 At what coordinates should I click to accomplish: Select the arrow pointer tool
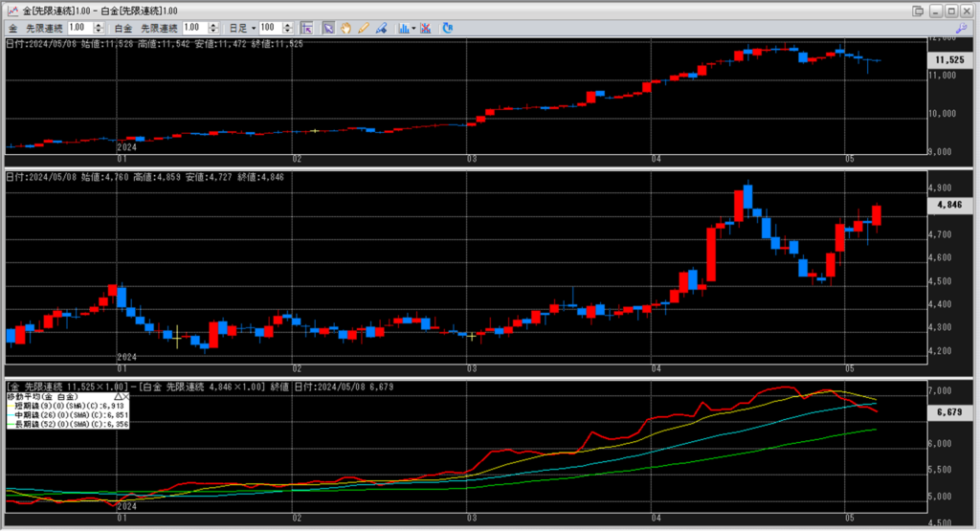pyautogui.click(x=328, y=29)
